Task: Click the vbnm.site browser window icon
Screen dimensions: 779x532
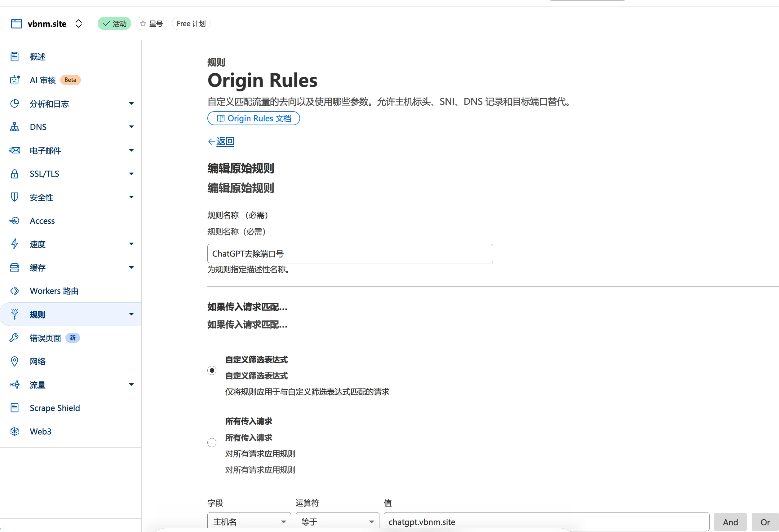Action: point(16,24)
